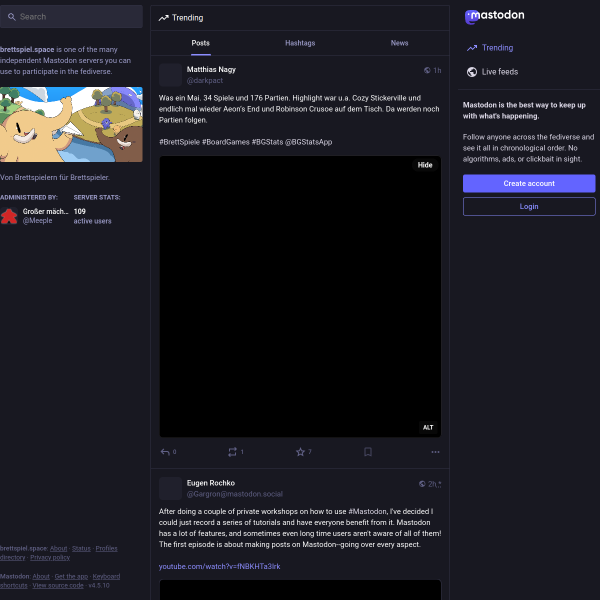The width and height of the screenshot is (600, 600).
Task: Click the v4.5.10 version text
Action: click(x=99, y=586)
